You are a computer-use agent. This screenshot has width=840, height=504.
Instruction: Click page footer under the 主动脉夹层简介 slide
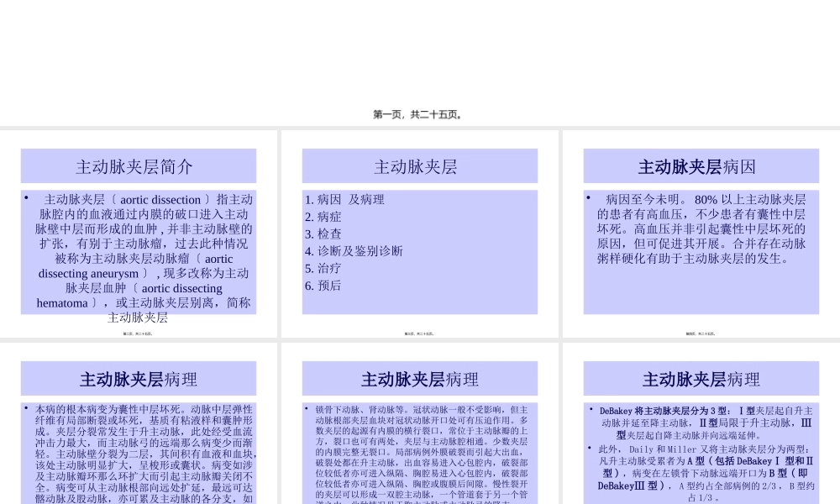pyautogui.click(x=138, y=333)
